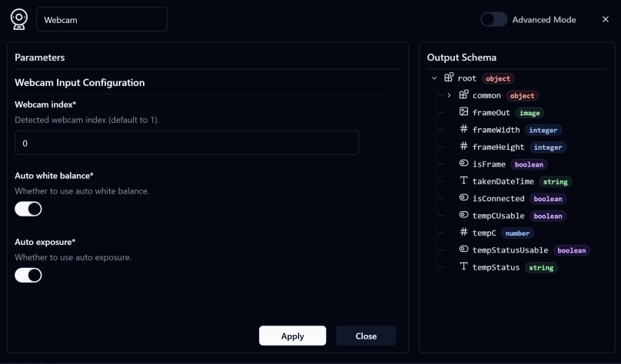The height and width of the screenshot is (364, 621).
Task: Click the isConnected boolean icon
Action: tap(463, 197)
